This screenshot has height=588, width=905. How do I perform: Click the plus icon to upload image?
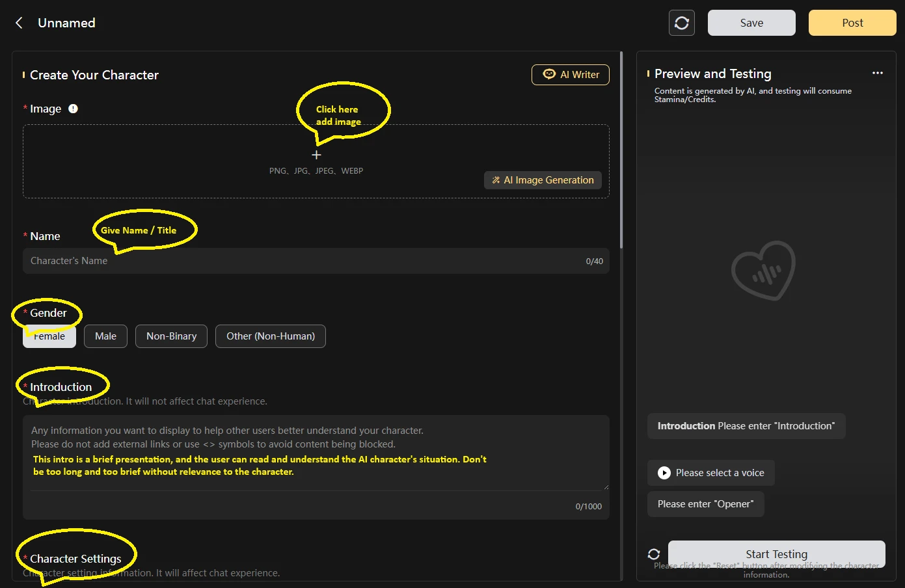(x=316, y=155)
